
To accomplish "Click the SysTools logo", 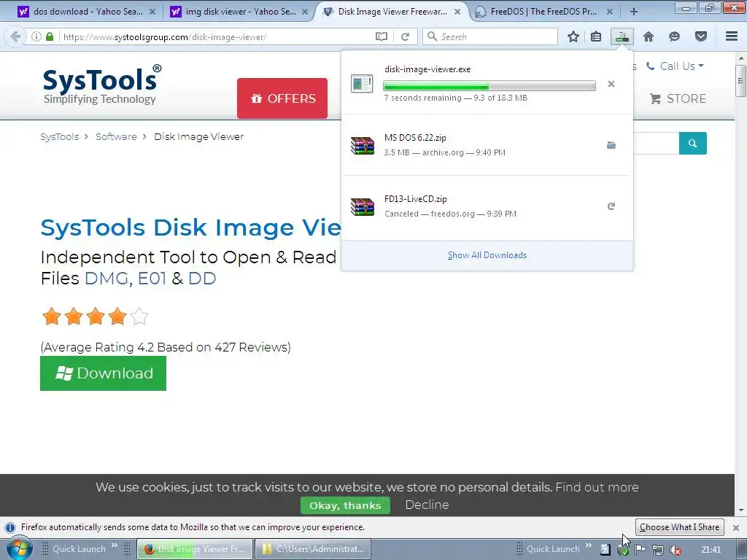I will point(101,85).
